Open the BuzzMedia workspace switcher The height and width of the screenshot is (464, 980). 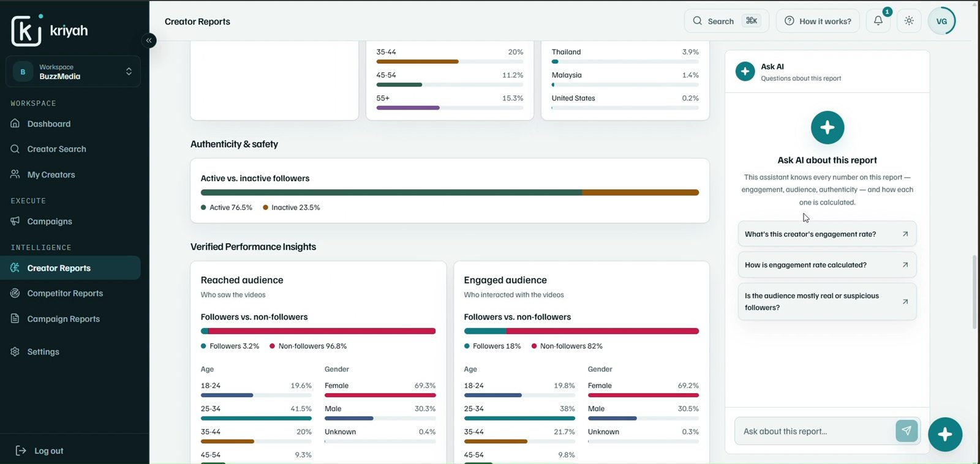[x=73, y=72]
